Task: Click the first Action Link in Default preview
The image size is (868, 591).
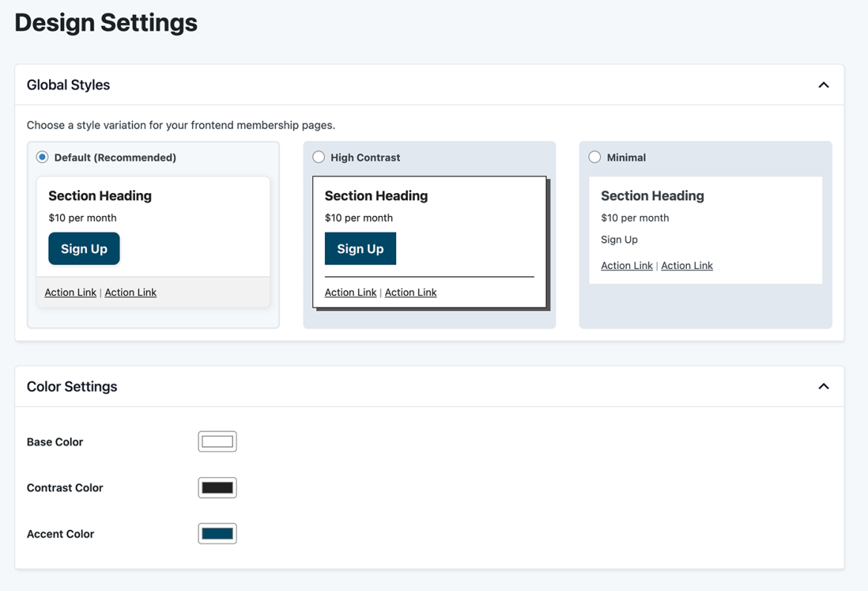Action: [x=70, y=292]
